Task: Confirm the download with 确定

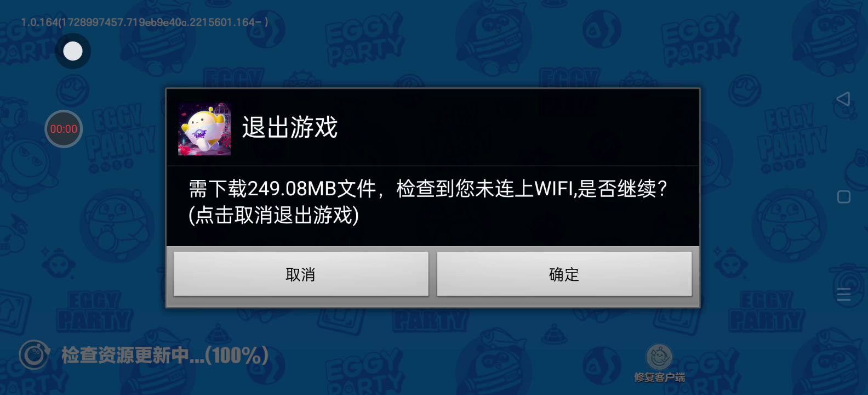Action: pyautogui.click(x=564, y=274)
